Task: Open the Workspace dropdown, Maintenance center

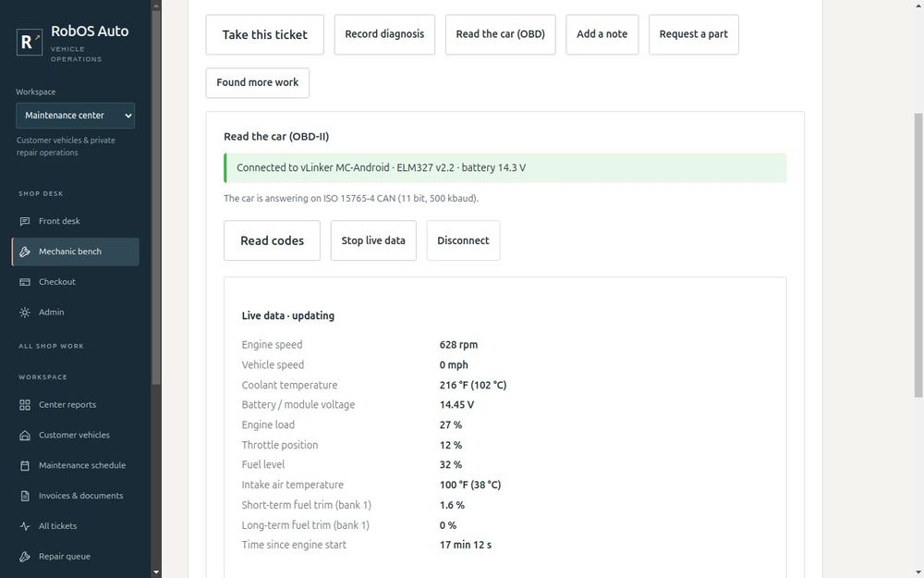Action: click(x=76, y=116)
